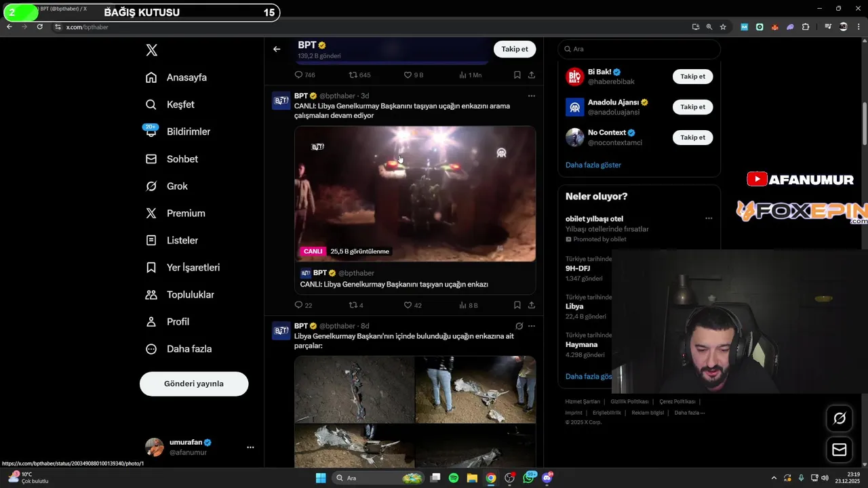Screen dimensions: 868x488
Task: Open browser zoom magnifier icon
Action: click(709, 27)
